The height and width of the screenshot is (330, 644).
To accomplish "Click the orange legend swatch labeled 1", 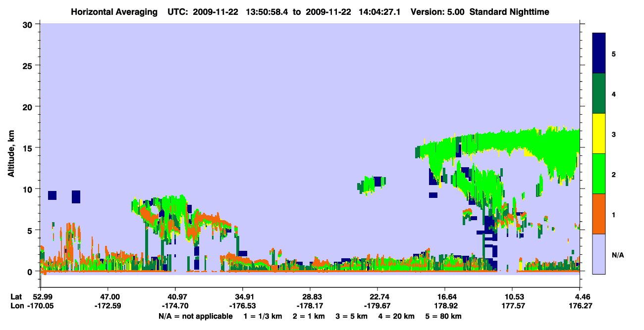I will (599, 214).
